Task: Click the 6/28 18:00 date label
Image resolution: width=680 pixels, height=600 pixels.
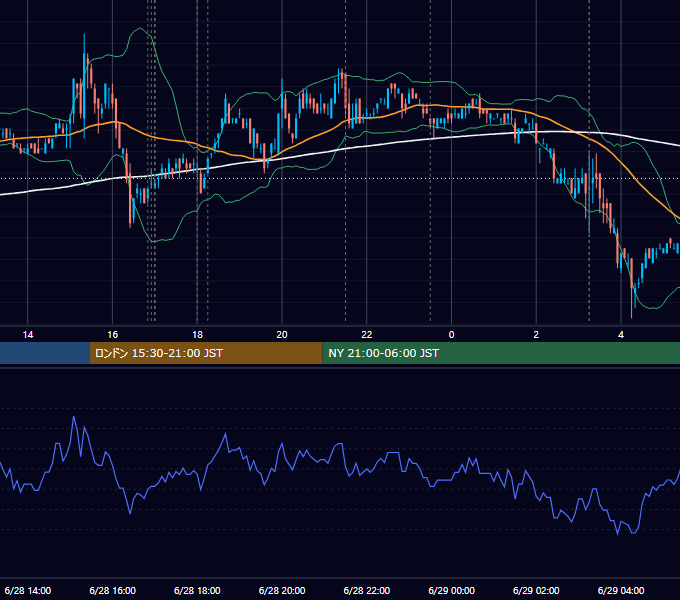Action: [x=197, y=590]
